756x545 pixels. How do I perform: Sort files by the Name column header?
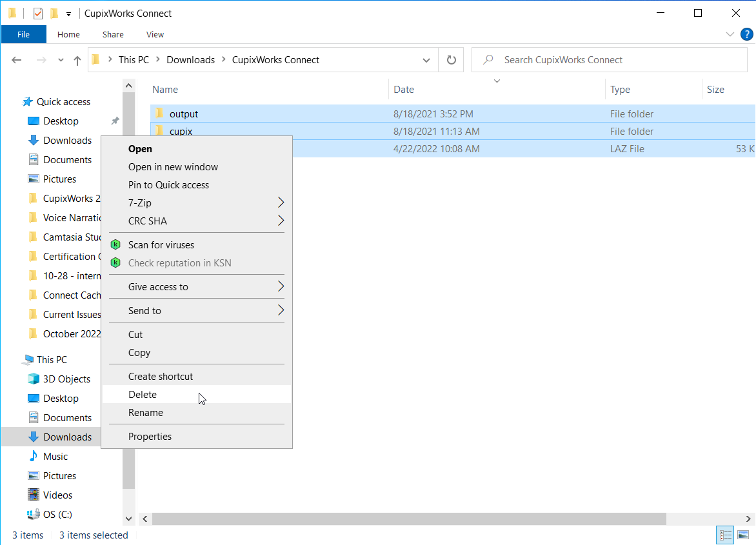pyautogui.click(x=269, y=89)
